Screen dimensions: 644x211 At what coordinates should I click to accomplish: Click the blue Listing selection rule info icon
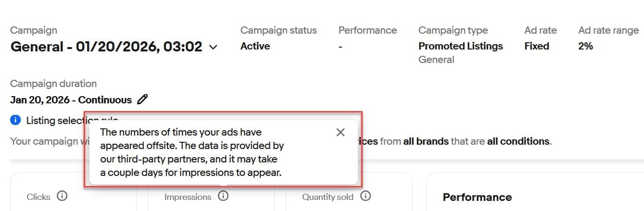tap(15, 120)
